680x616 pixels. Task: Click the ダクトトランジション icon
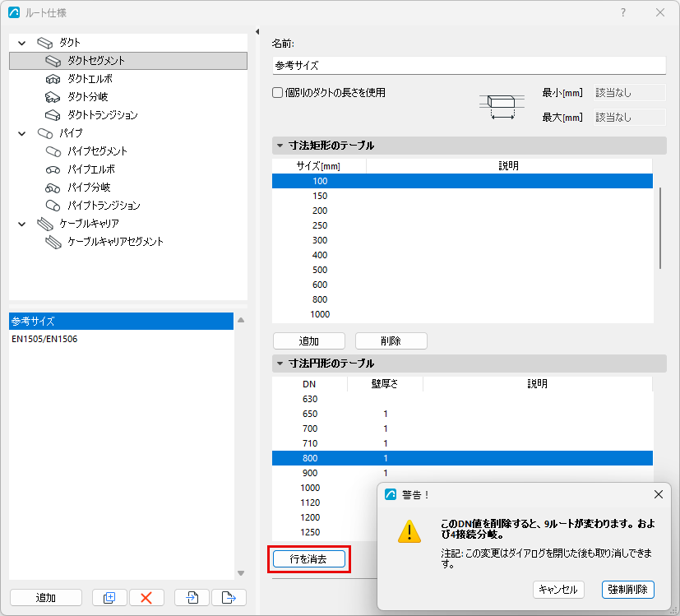[53, 115]
